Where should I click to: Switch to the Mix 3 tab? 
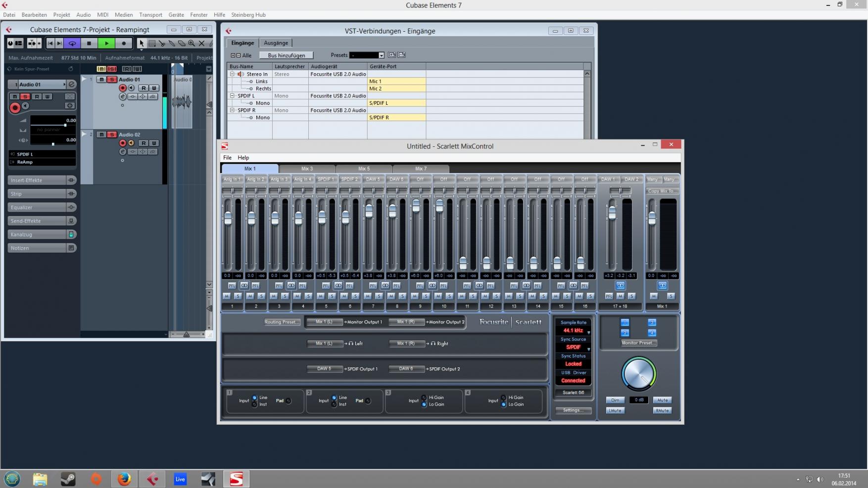coord(307,169)
